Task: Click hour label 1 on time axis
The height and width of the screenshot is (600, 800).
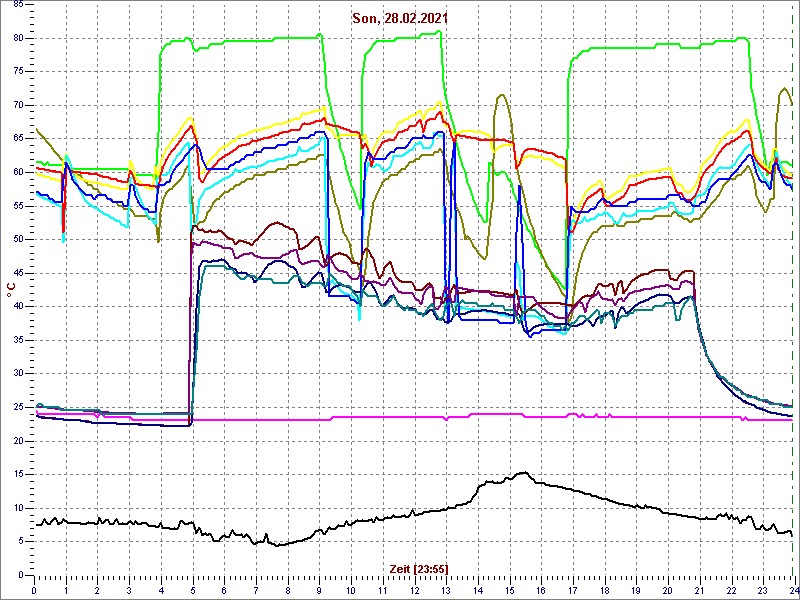Action: coord(66,589)
